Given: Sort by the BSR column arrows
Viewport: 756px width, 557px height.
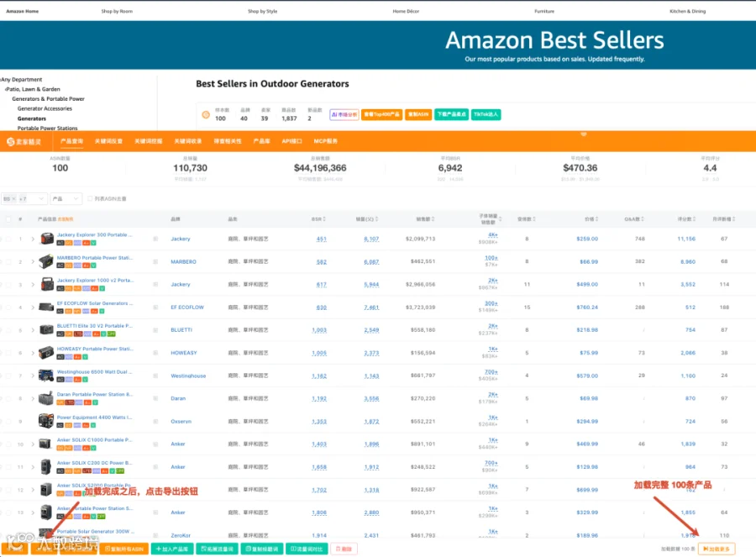Looking at the screenshot, I should tap(324, 219).
